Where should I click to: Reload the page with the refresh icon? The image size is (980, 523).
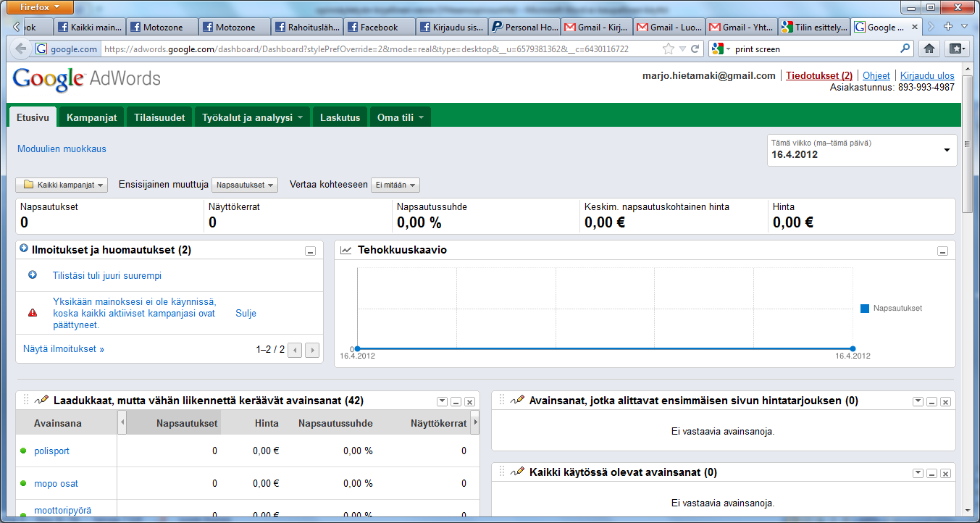tap(695, 49)
